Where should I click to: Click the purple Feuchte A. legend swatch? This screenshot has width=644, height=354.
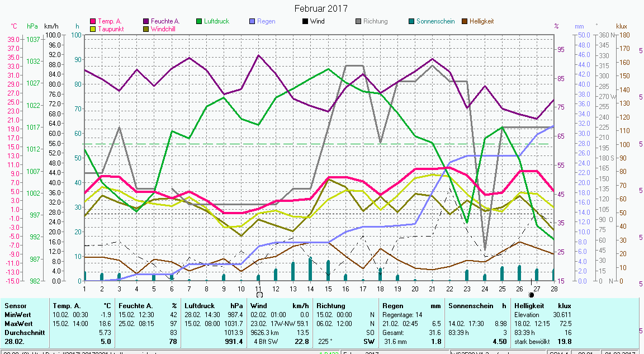(146, 21)
